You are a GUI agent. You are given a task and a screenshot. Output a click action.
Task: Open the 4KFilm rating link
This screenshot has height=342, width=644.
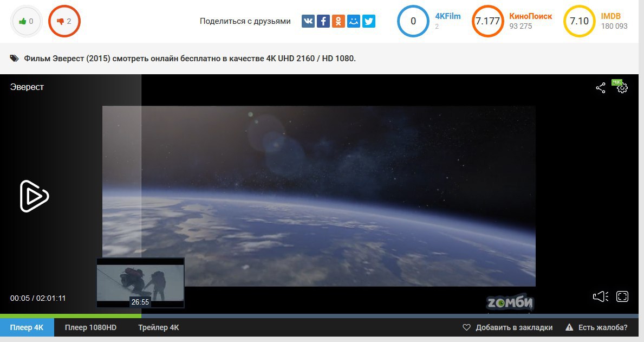448,16
